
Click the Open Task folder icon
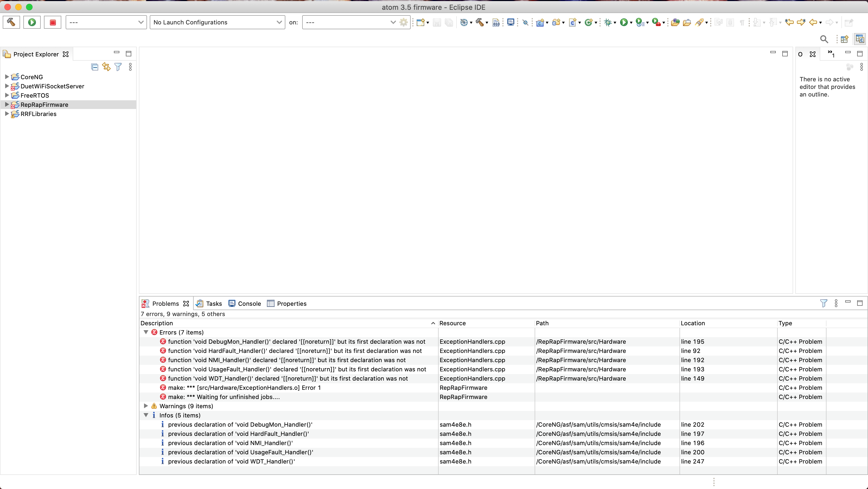[687, 22]
